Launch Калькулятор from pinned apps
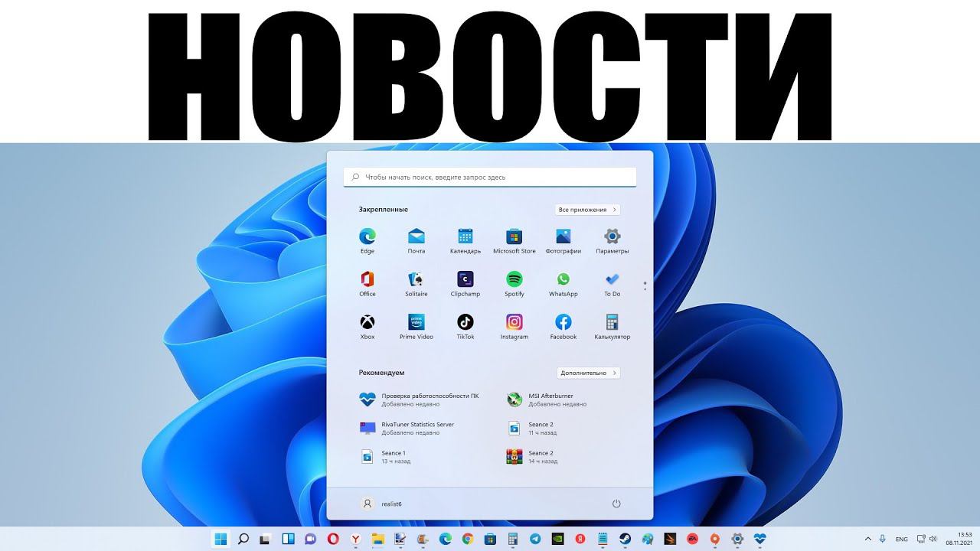 [x=612, y=326]
